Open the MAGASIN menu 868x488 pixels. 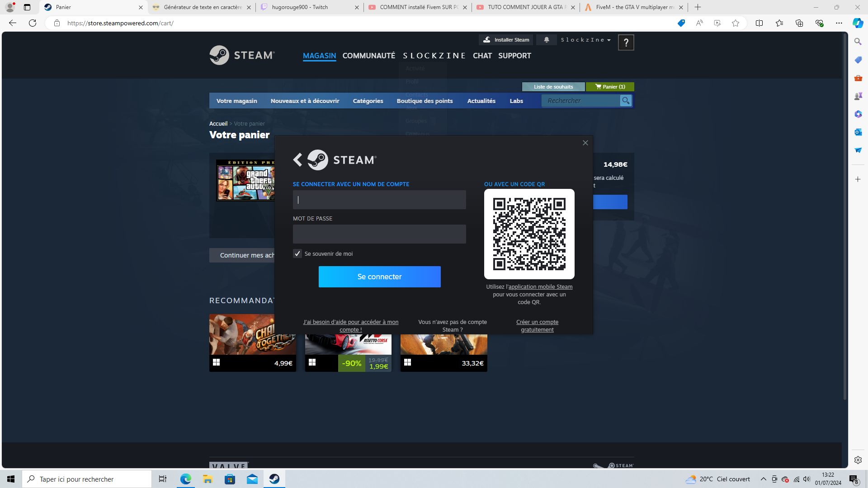320,56
